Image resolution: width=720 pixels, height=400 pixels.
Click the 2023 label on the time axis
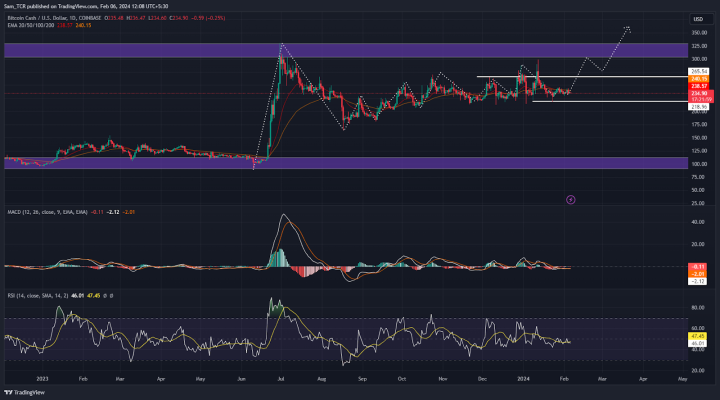[x=42, y=380]
